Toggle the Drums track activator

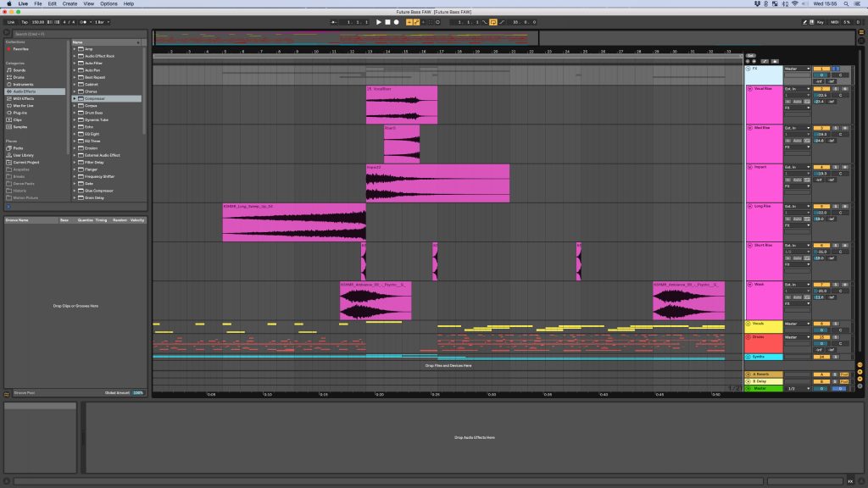click(821, 337)
